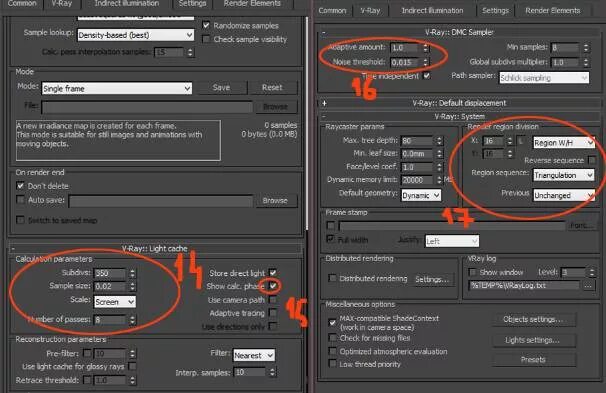
Task: Click the Presets button
Action: click(x=533, y=360)
